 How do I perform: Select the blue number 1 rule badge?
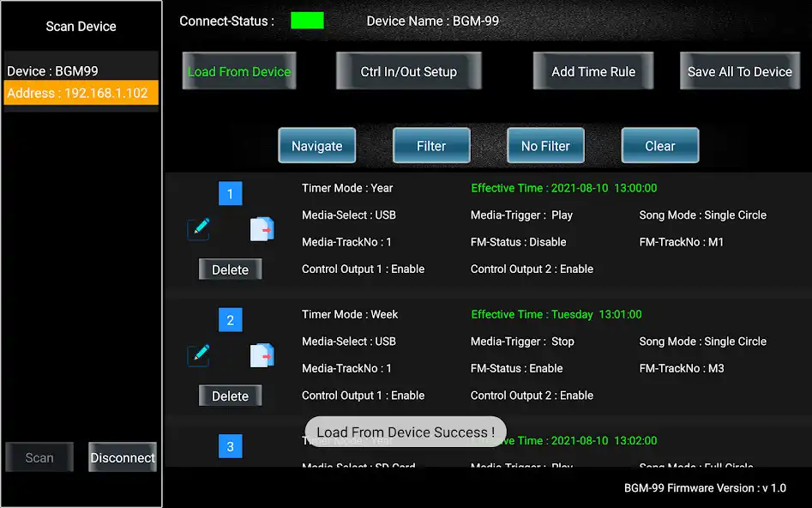click(230, 193)
